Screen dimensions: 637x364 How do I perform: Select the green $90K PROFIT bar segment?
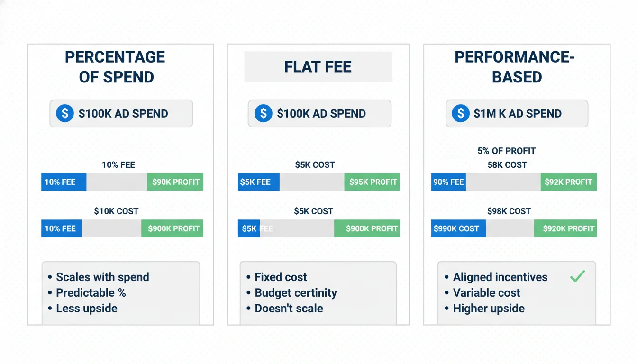[x=175, y=182]
